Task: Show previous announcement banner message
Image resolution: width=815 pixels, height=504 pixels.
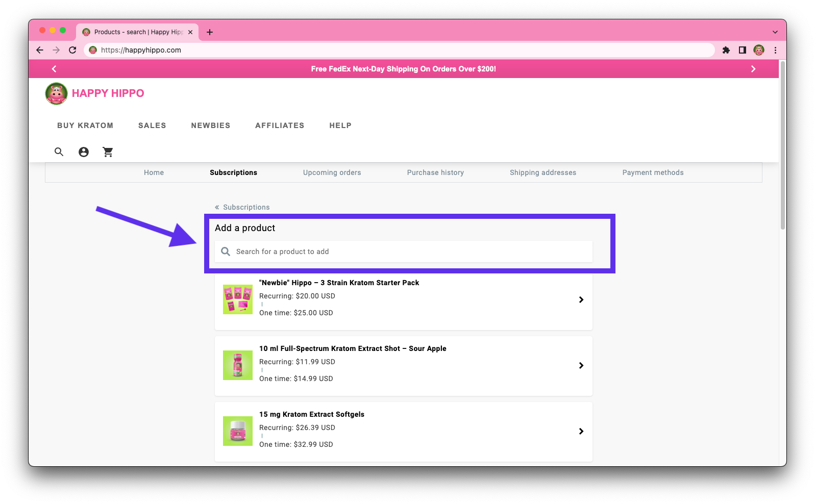Action: pos(54,69)
